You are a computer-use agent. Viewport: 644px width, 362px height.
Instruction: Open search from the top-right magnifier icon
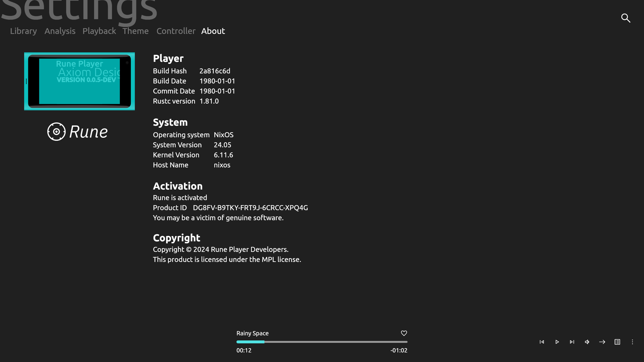click(x=626, y=18)
